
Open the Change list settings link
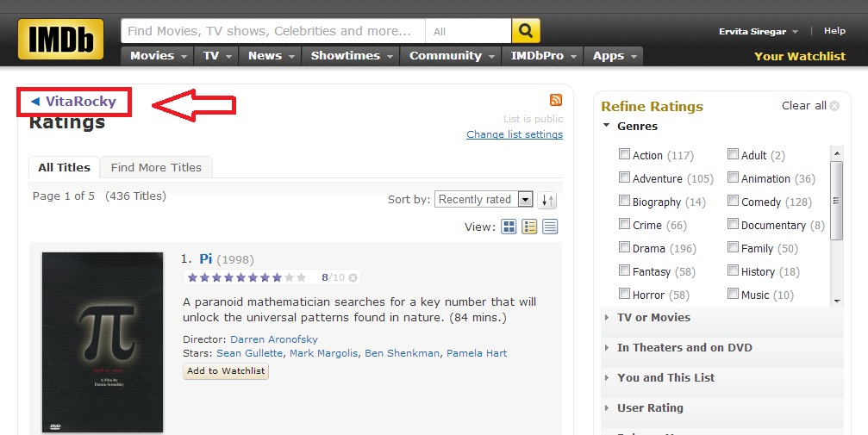(514, 134)
